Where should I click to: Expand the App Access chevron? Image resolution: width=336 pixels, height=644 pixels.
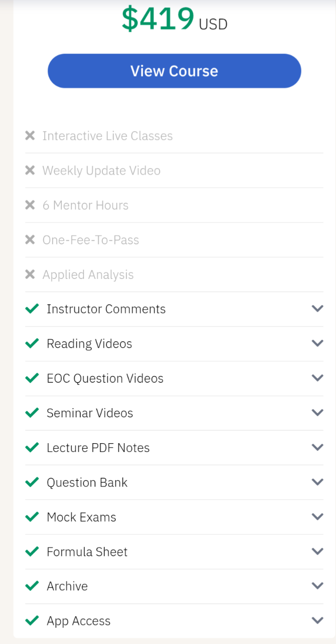(317, 620)
